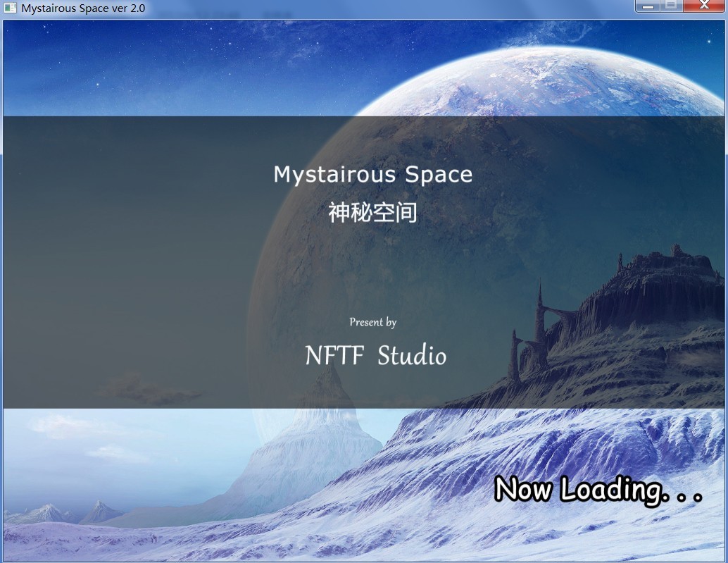The height and width of the screenshot is (563, 728).
Task: Maximize the Mystairous Space window
Action: (671, 6)
